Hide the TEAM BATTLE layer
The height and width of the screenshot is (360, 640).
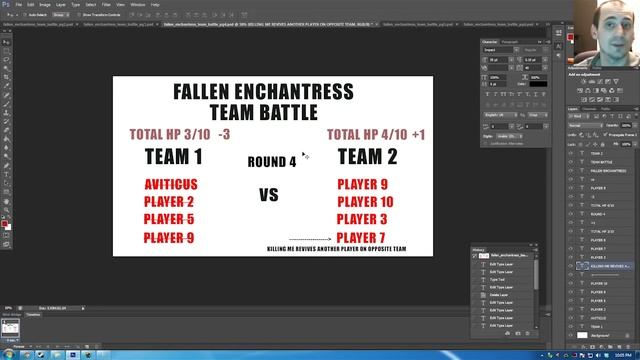coord(571,162)
